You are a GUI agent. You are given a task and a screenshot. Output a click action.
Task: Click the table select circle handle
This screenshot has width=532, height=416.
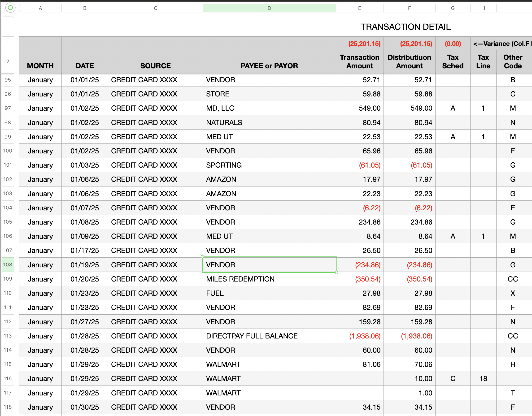(x=10, y=8)
